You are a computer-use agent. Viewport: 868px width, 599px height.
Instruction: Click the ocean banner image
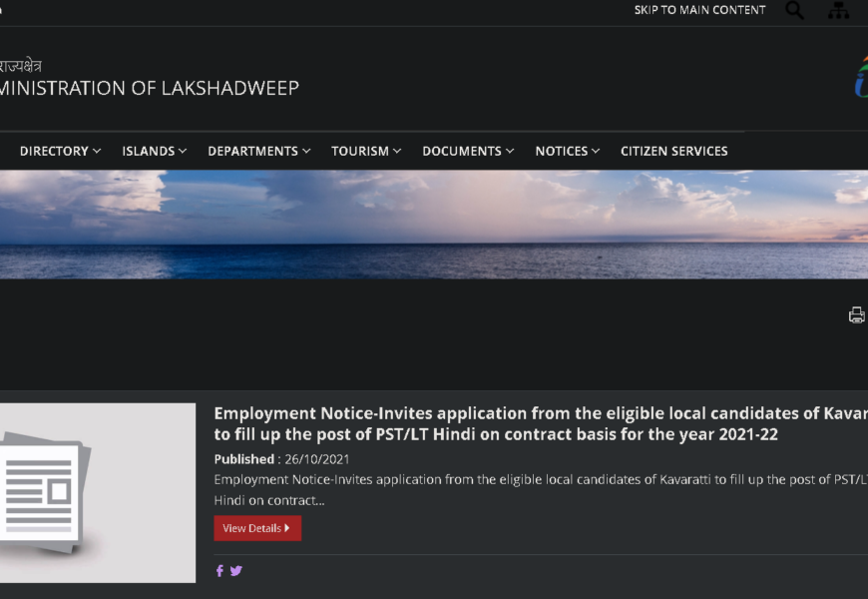(x=434, y=225)
